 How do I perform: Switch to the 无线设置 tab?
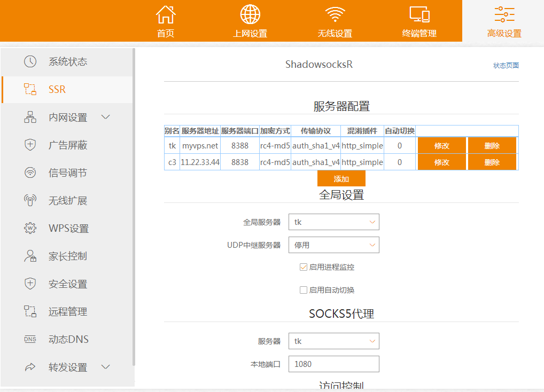[335, 21]
